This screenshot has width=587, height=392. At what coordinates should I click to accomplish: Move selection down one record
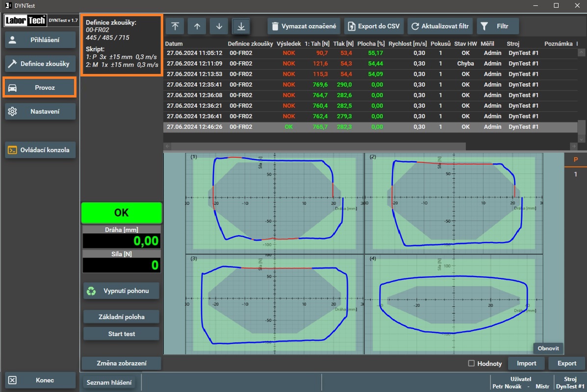point(219,26)
